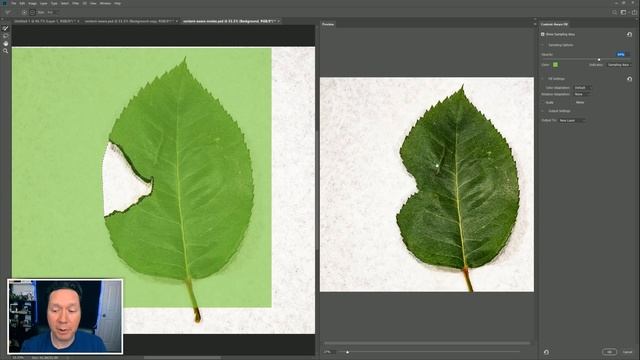Screen dimensions: 640x360
Task: Click OK to apply the fill
Action: click(609, 352)
